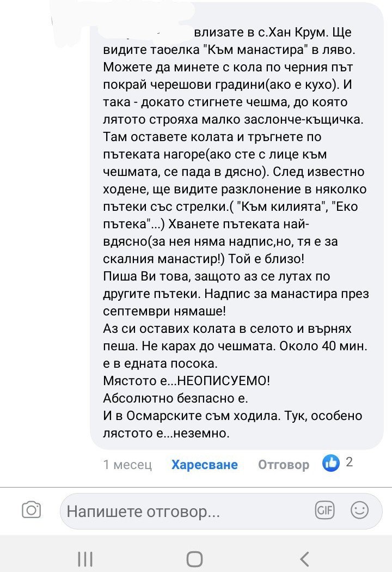Open the GIF picker
Image resolution: width=392 pixels, height=572 pixels.
point(325,510)
